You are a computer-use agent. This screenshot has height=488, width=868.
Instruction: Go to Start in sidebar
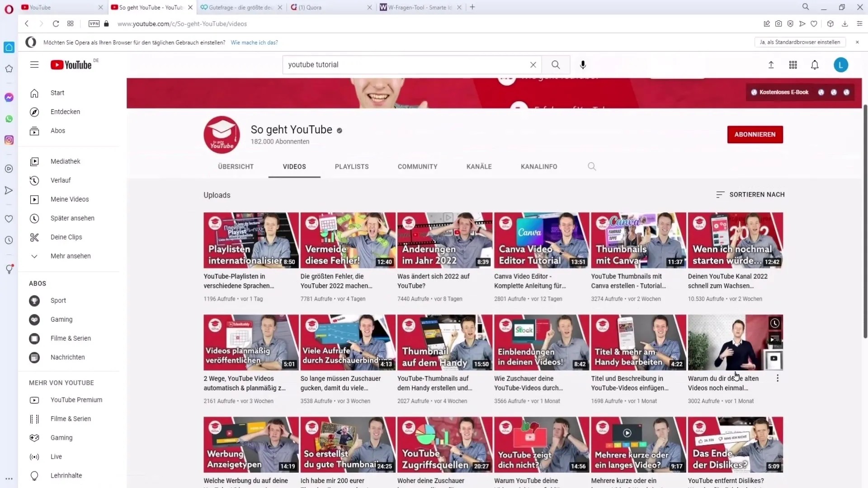[x=69, y=93]
